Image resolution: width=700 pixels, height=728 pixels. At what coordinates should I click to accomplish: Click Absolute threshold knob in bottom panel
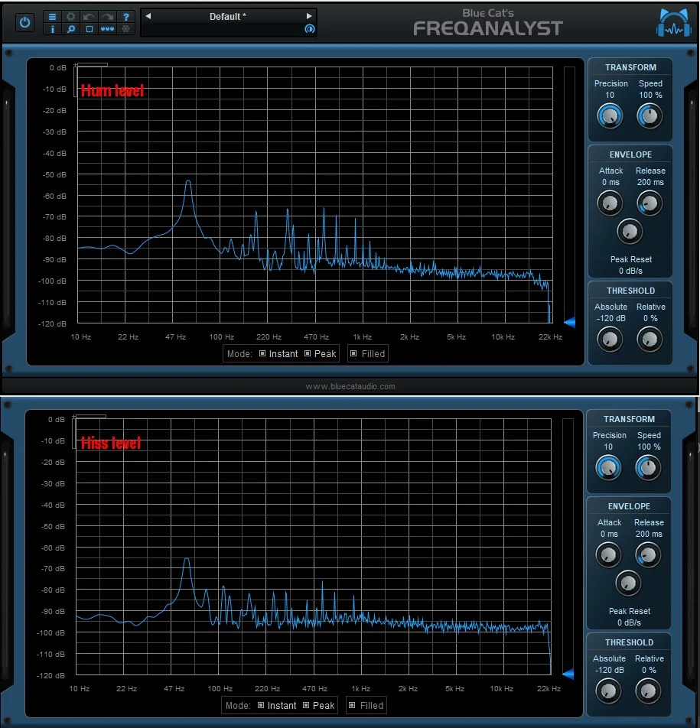[608, 691]
